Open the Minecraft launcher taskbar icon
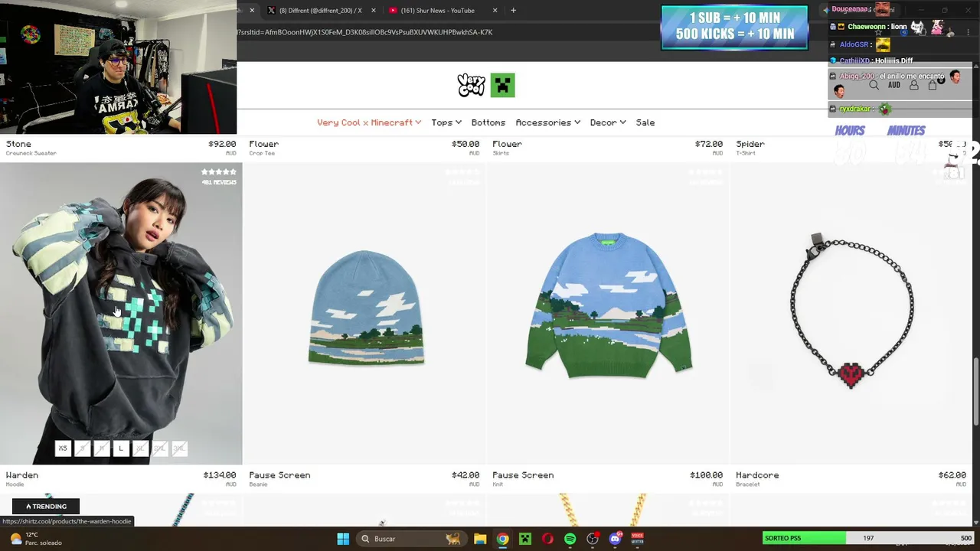 (525, 539)
